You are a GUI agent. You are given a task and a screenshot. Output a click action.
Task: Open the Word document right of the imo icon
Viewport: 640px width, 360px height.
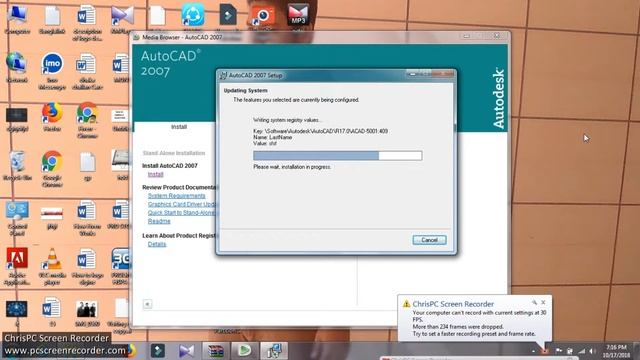click(x=87, y=71)
